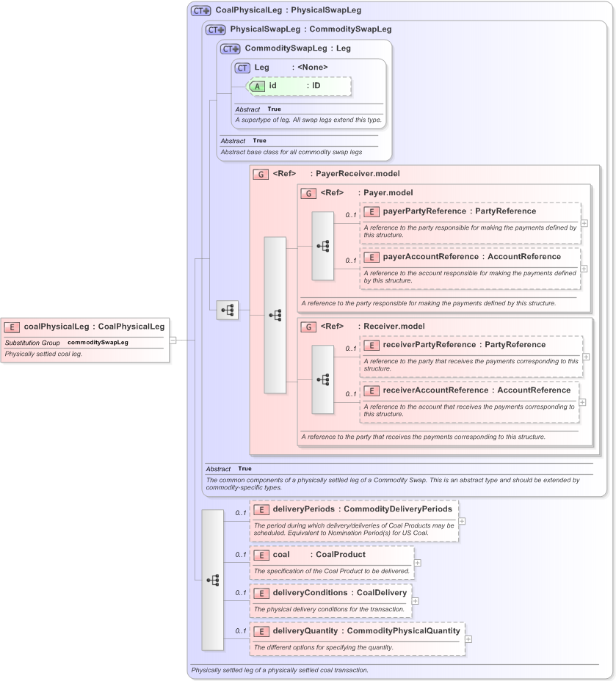Expand receiverAccountReference with its plus box
Screen dimensions: 616x681
582,402
